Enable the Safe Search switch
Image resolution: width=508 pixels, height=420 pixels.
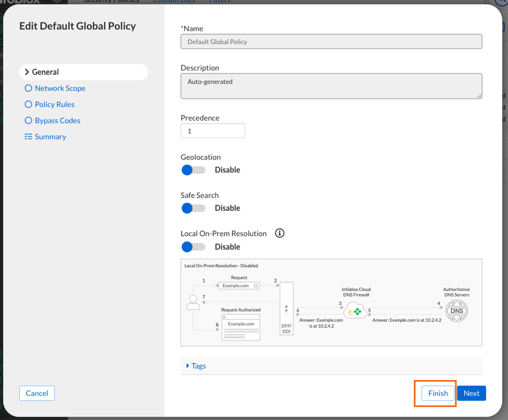pos(193,208)
